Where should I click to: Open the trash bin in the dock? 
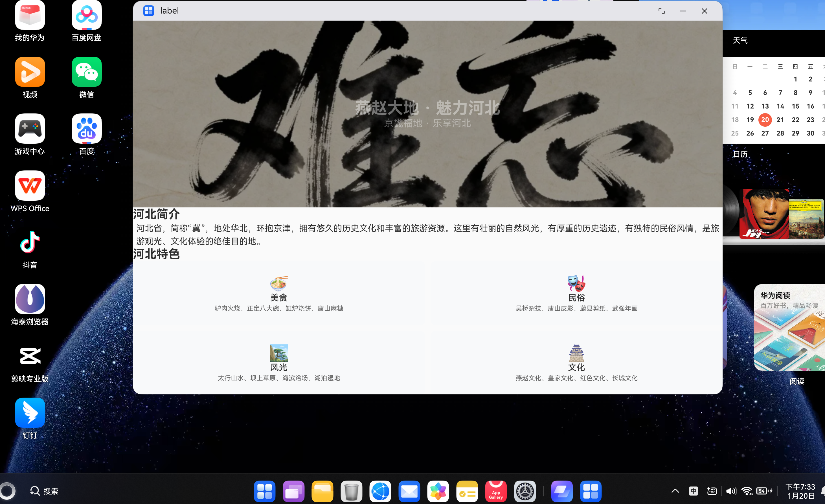tap(351, 491)
